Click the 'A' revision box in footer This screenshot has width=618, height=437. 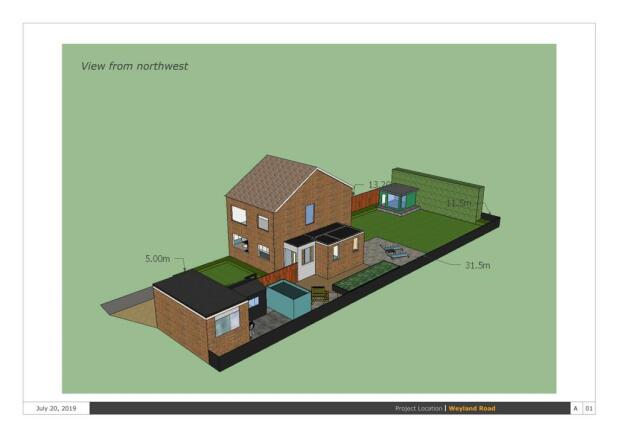(575, 408)
